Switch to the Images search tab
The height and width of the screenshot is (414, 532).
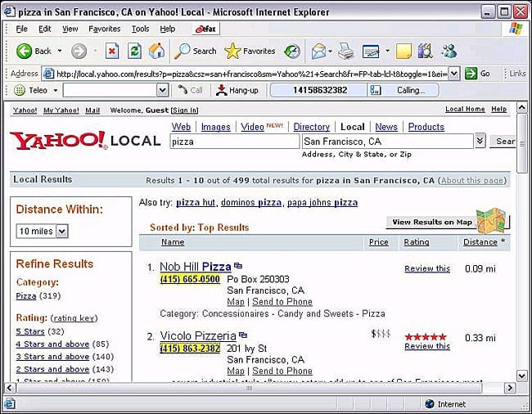point(215,127)
